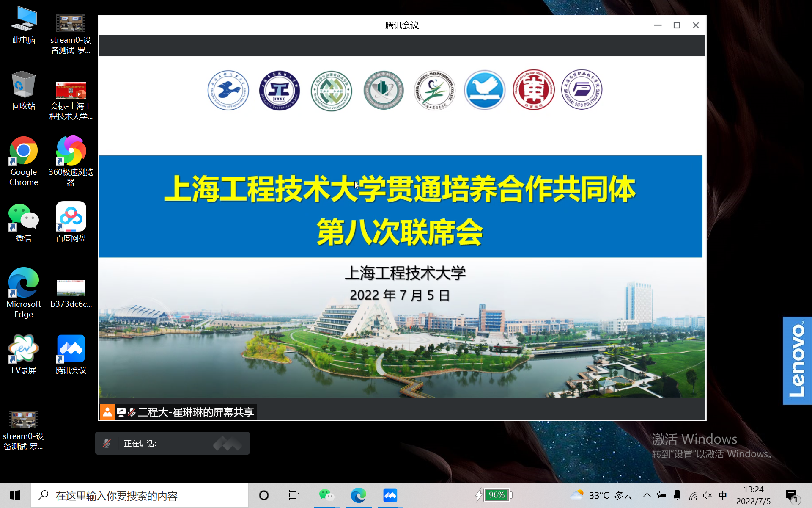Open the Windows Start menu
Screen dimensions: 812x508
tap(15, 495)
